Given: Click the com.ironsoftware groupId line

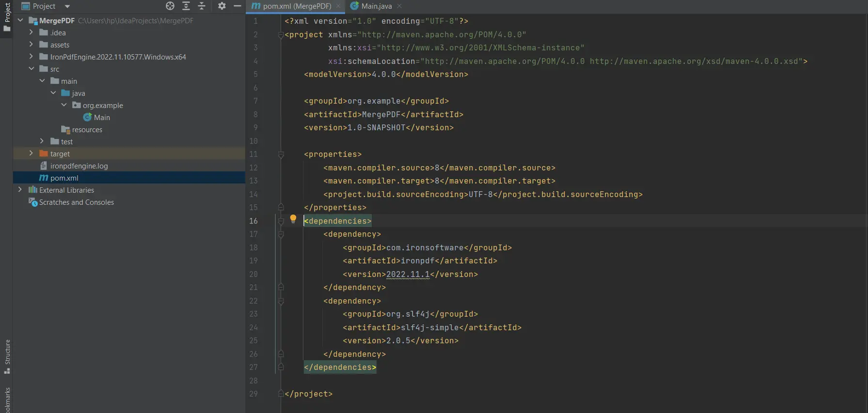Looking at the screenshot, I should (427, 247).
